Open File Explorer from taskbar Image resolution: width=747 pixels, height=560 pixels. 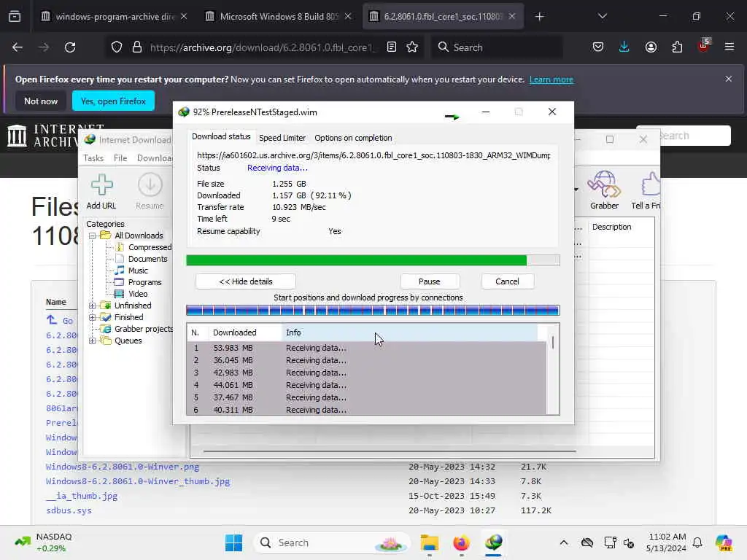click(x=429, y=542)
